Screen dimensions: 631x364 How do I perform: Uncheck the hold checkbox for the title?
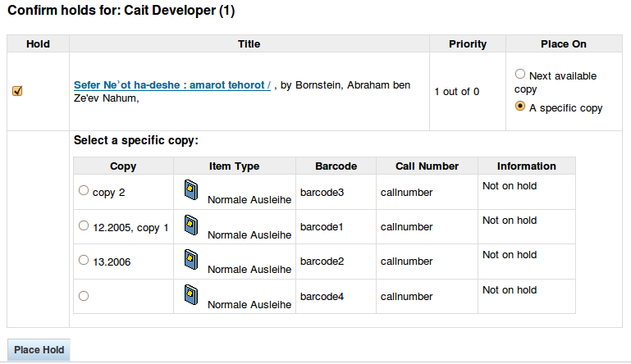pyautogui.click(x=17, y=91)
